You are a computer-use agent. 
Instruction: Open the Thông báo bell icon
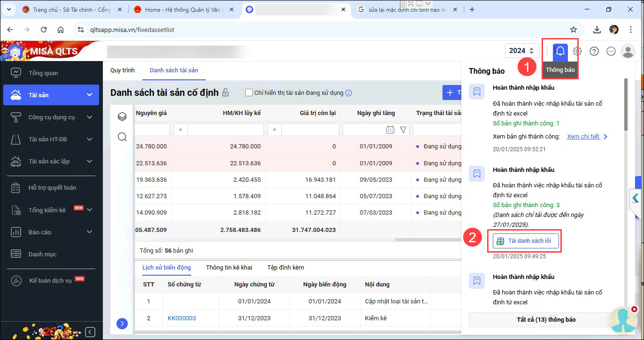click(x=560, y=51)
